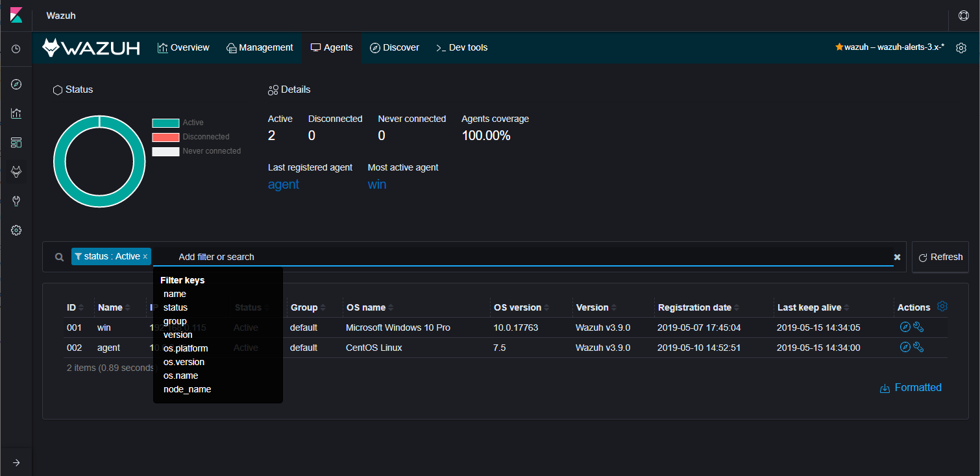This screenshot has height=476, width=980.
Task: Switch to the Overview tab
Action: tap(184, 47)
